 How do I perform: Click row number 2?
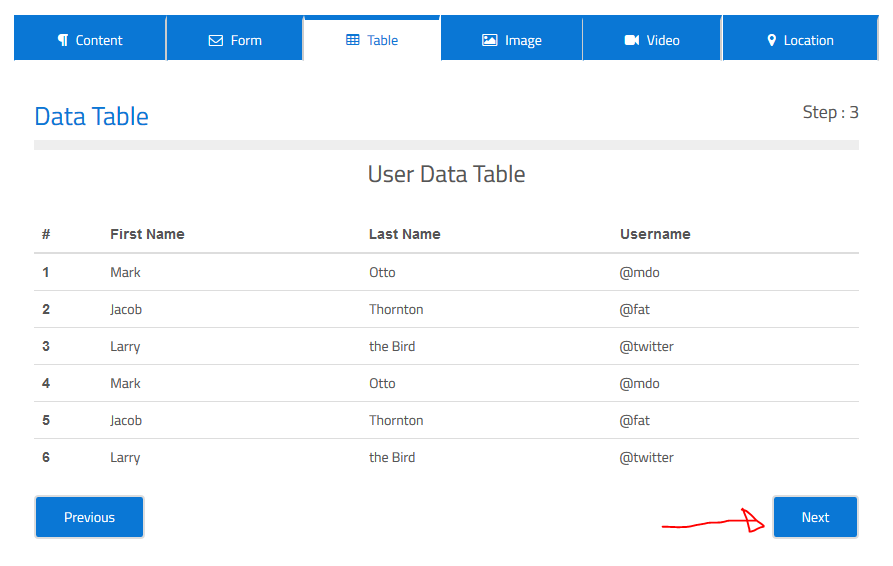[46, 309]
